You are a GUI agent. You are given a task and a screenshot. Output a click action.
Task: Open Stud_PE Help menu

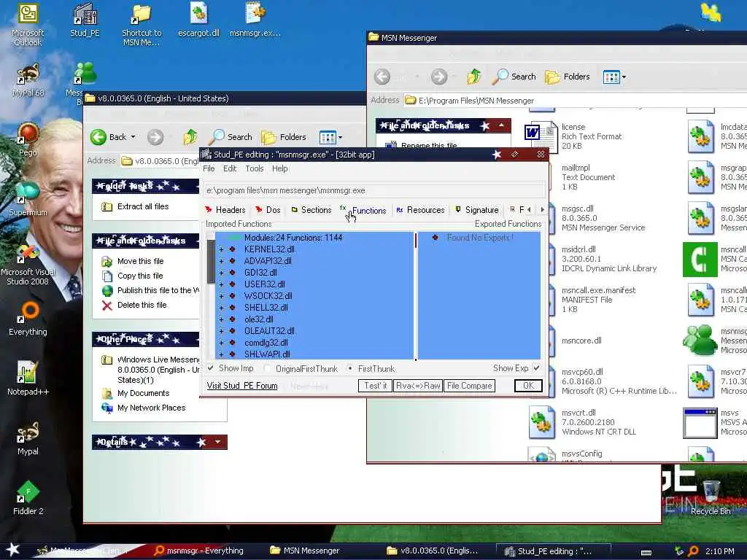279,168
